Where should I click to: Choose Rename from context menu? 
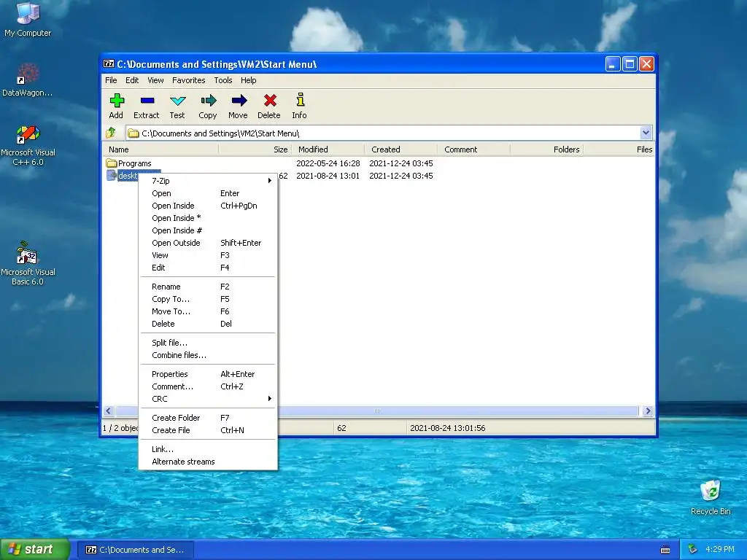click(208, 287)
